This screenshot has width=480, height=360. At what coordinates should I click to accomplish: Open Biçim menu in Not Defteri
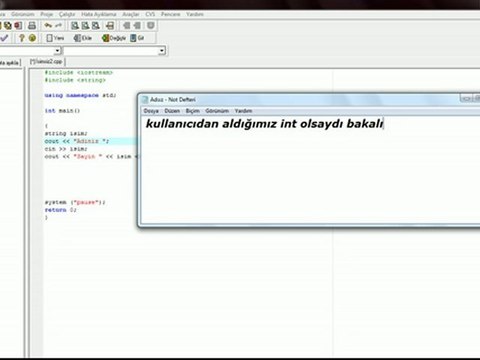pyautogui.click(x=193, y=111)
